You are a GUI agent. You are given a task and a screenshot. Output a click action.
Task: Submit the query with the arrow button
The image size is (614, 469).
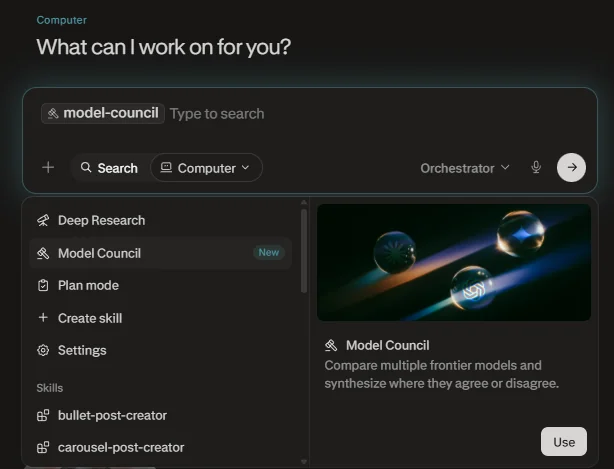click(571, 168)
